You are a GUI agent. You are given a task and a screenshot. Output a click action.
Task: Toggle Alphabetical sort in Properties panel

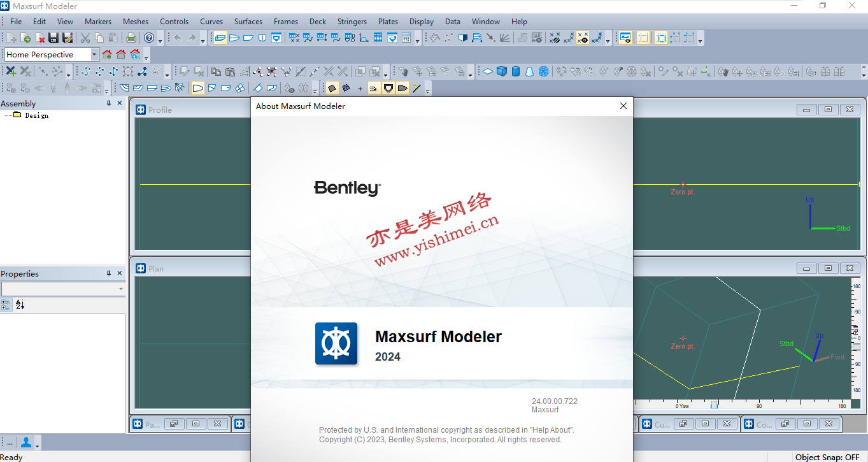pos(20,305)
